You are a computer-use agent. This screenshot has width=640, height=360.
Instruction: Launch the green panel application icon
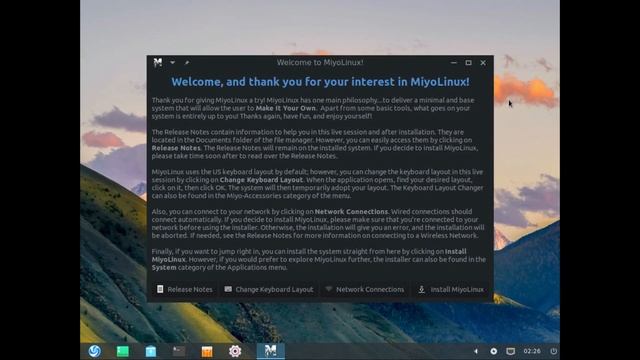(122, 351)
